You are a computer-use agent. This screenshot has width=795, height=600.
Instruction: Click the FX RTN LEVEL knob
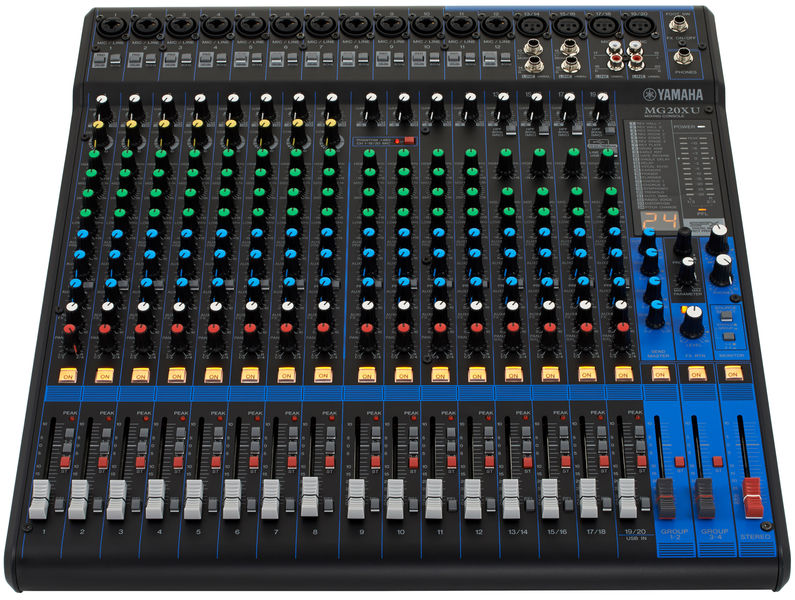tap(692, 322)
